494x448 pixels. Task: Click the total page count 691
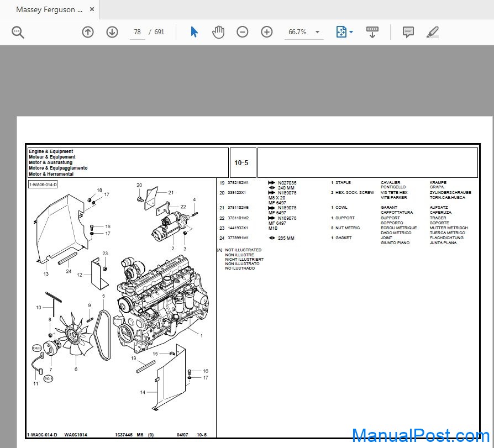pyautogui.click(x=159, y=32)
